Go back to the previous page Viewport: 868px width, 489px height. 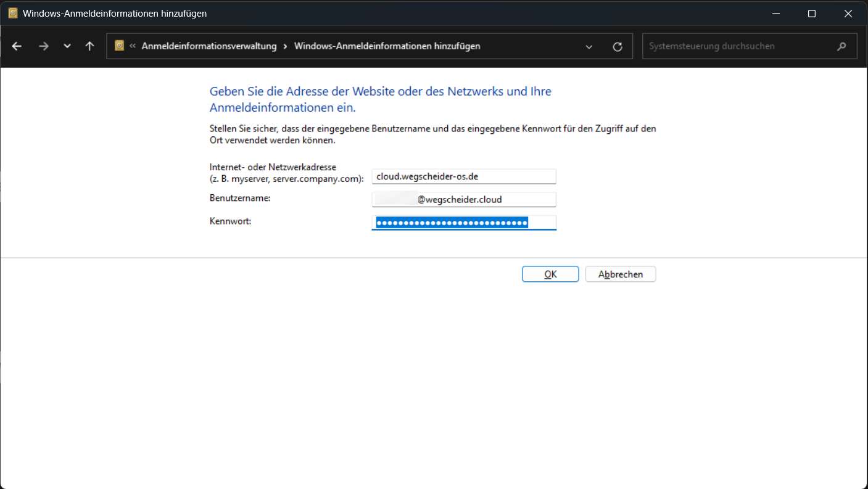[17, 46]
